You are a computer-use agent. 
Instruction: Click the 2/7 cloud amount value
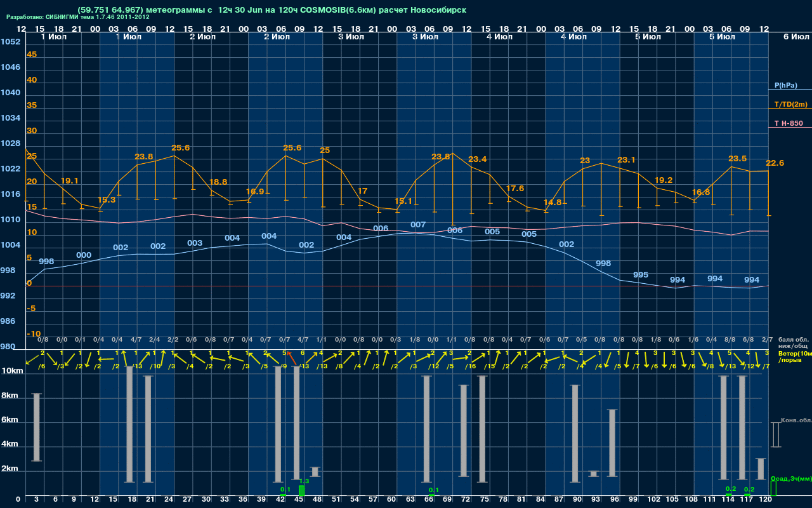(x=767, y=340)
